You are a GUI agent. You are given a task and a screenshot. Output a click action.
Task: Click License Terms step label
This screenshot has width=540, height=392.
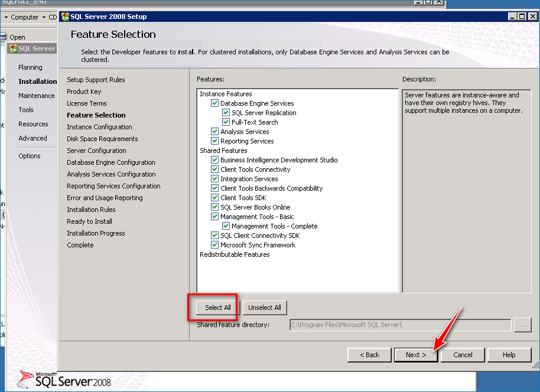87,103
